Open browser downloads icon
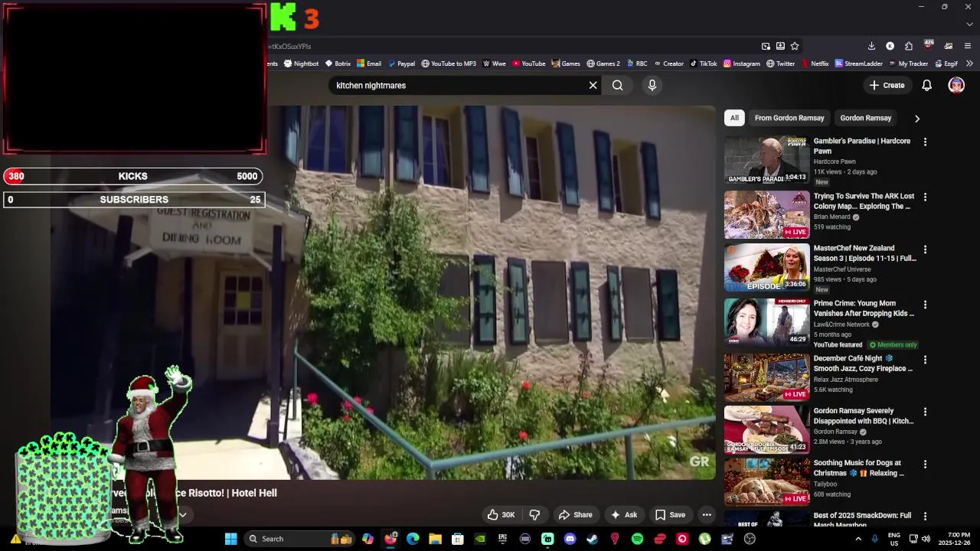The image size is (980, 551). tap(871, 46)
